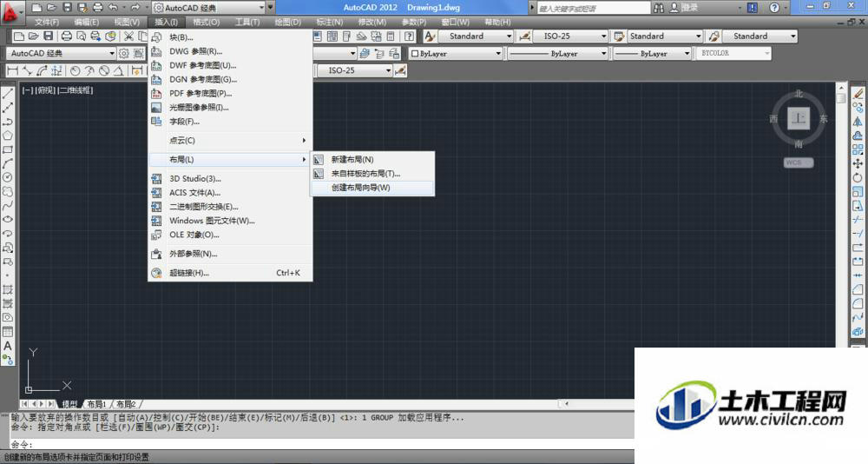Select the Line draw tool
Image resolution: width=868 pixels, height=464 pixels.
8,94
